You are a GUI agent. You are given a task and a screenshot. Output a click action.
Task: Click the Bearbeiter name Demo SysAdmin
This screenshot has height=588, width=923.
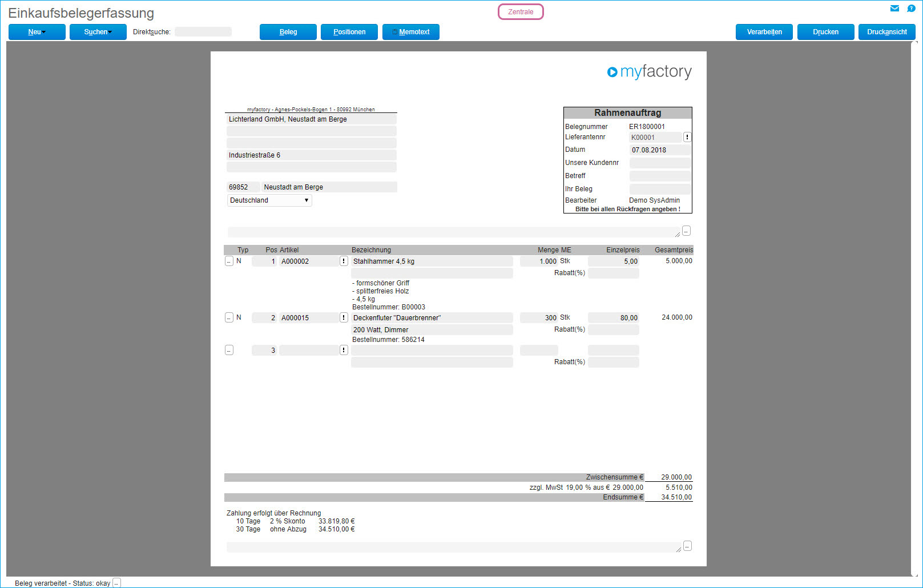(x=654, y=200)
